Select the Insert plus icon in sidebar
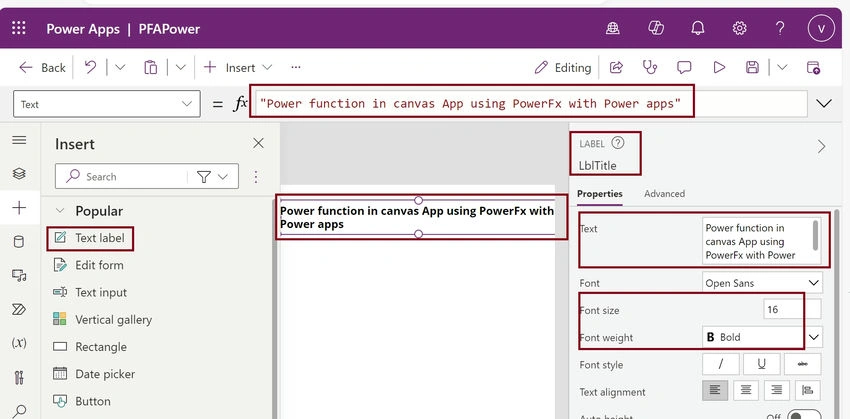Image resolution: width=850 pixels, height=419 pixels. tap(19, 208)
